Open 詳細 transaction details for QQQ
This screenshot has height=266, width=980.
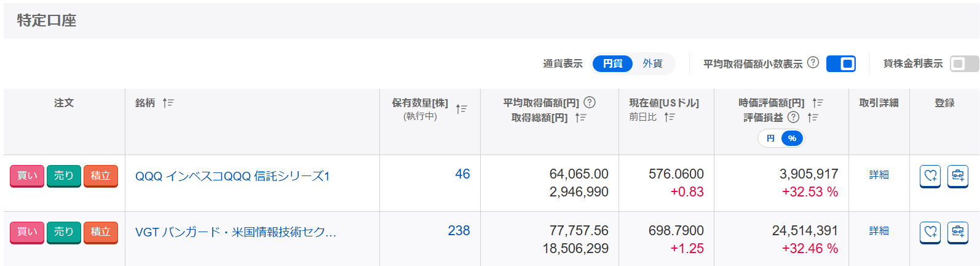click(x=879, y=175)
